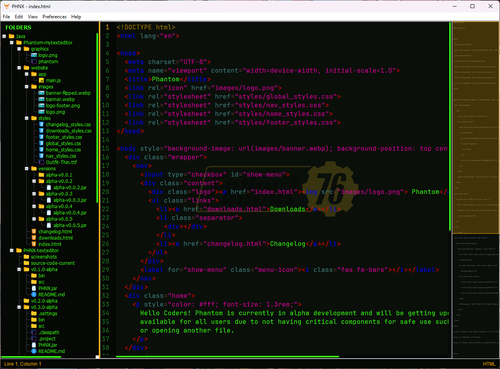Viewport: 500px width, 369px height.
Task: Click the HTML icon beside downloads.html
Action: pyautogui.click(x=34, y=238)
